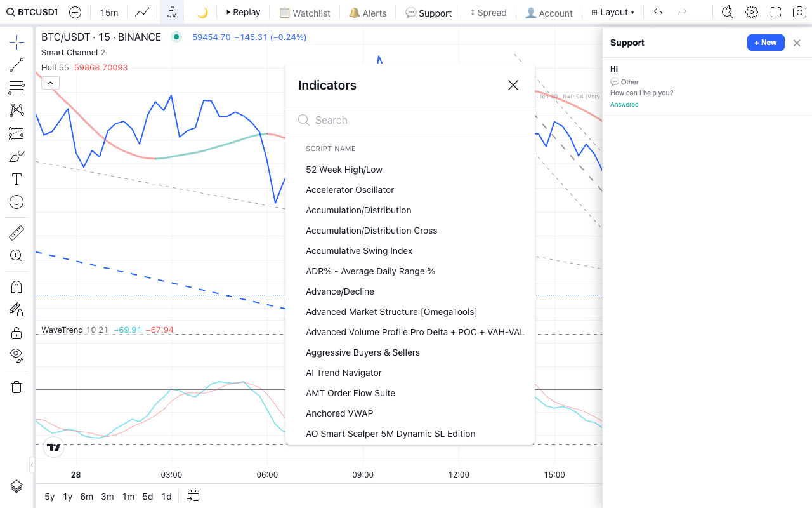Select the trend line drawing tool

16,65
